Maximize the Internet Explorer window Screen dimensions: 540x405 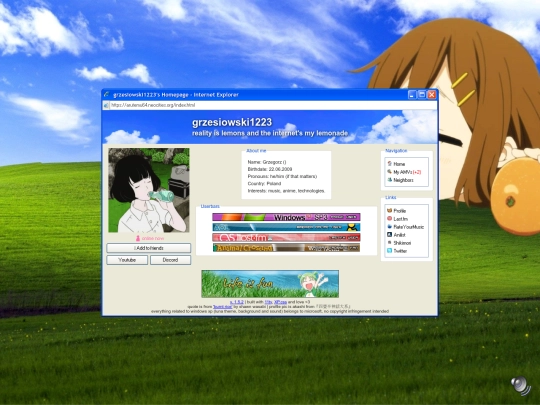(x=422, y=95)
